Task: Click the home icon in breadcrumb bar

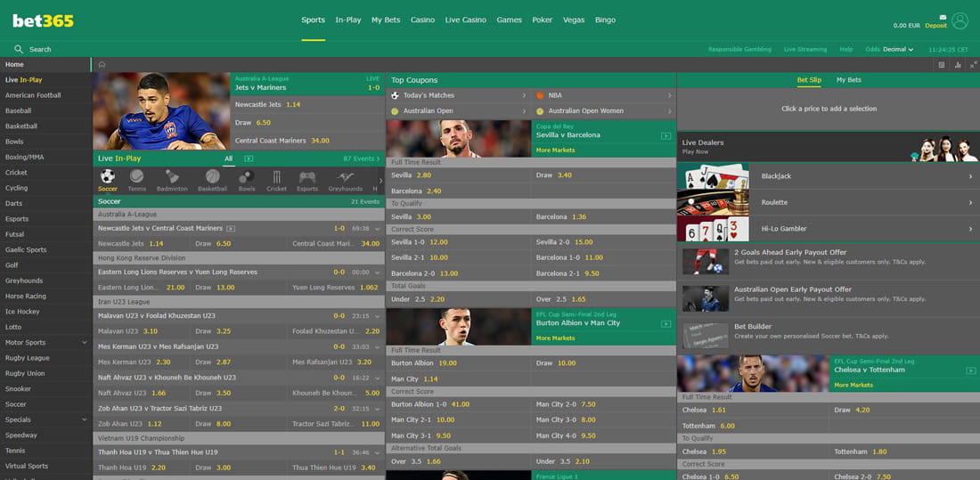Action: coord(102,64)
